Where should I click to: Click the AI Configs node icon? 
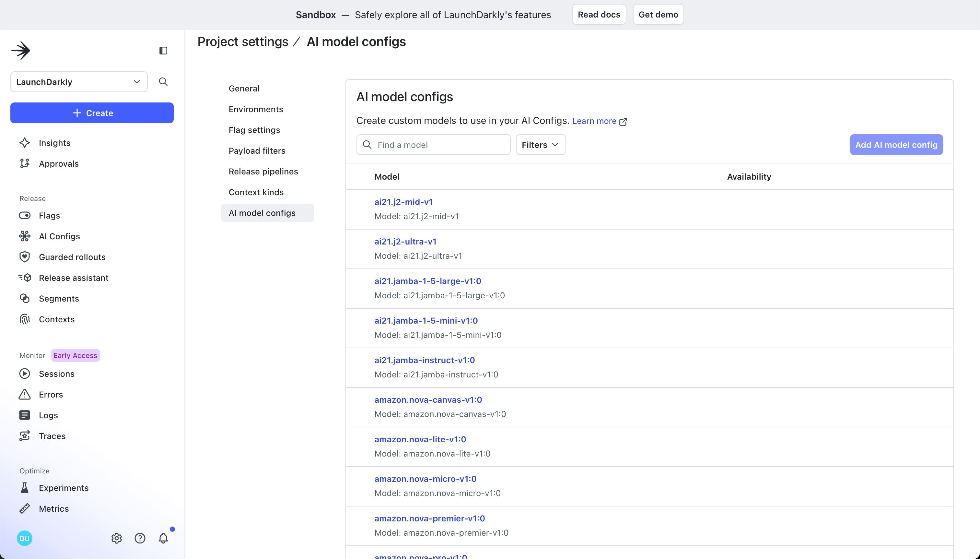(x=25, y=236)
